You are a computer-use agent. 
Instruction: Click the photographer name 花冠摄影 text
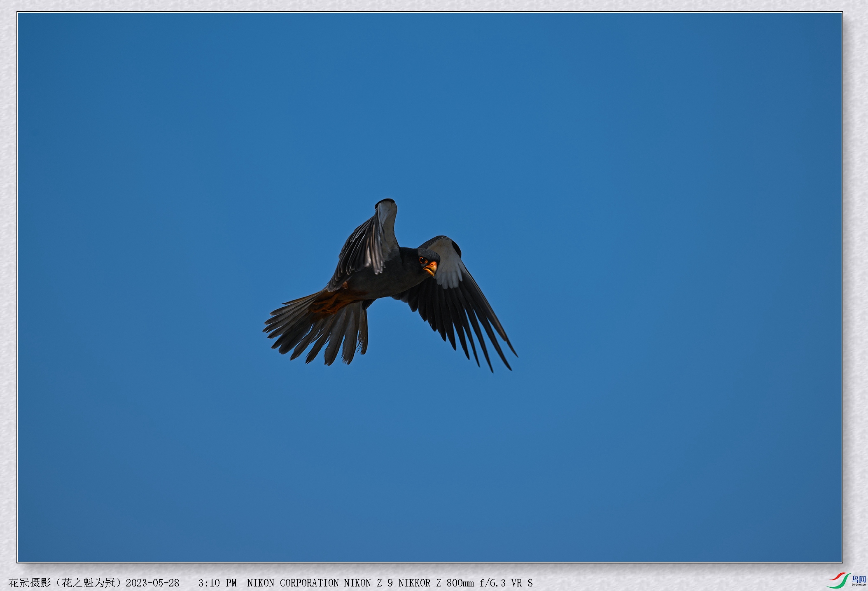30,583
